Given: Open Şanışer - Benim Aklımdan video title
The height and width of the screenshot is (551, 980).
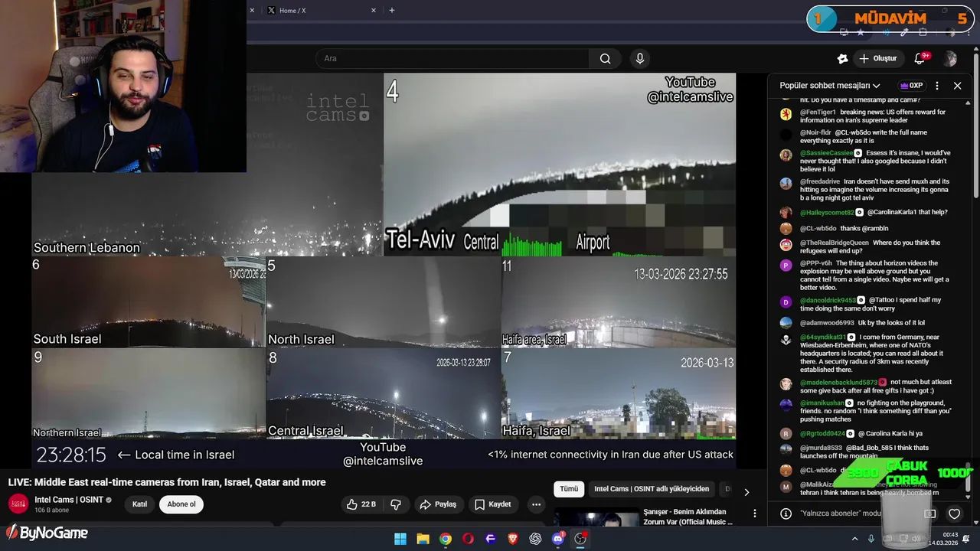Looking at the screenshot, I should [688, 517].
